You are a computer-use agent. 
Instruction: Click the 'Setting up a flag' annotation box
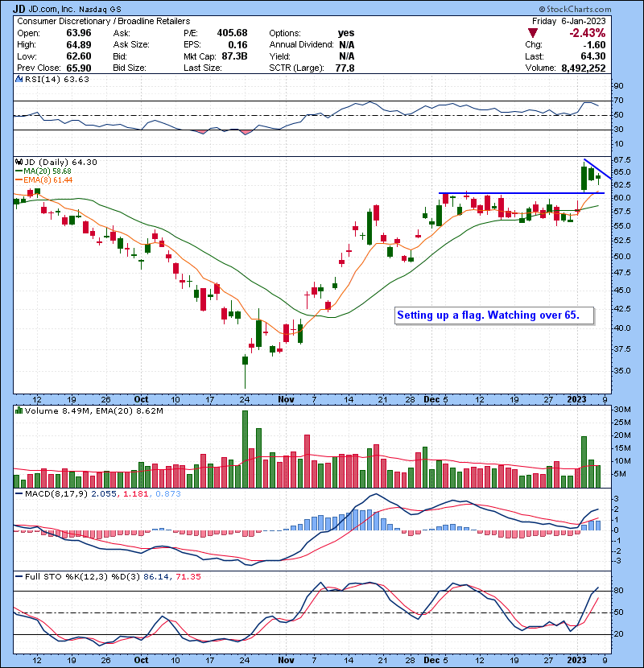[494, 315]
